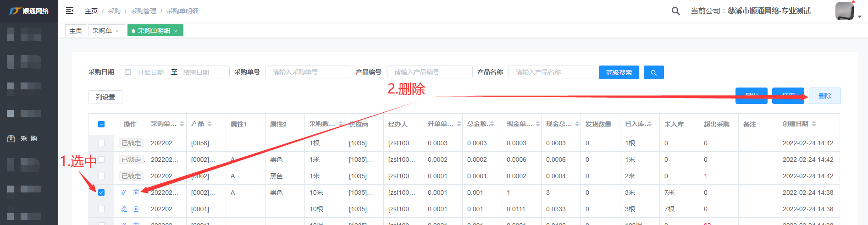
Task: Open the 列设置 column settings
Action: pyautogui.click(x=105, y=97)
